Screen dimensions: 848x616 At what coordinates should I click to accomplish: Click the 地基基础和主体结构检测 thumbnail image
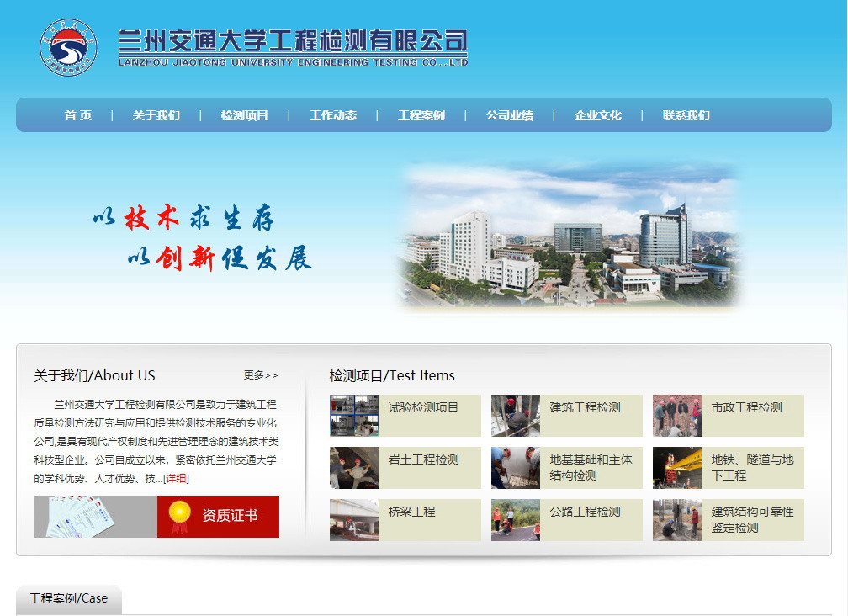[516, 468]
